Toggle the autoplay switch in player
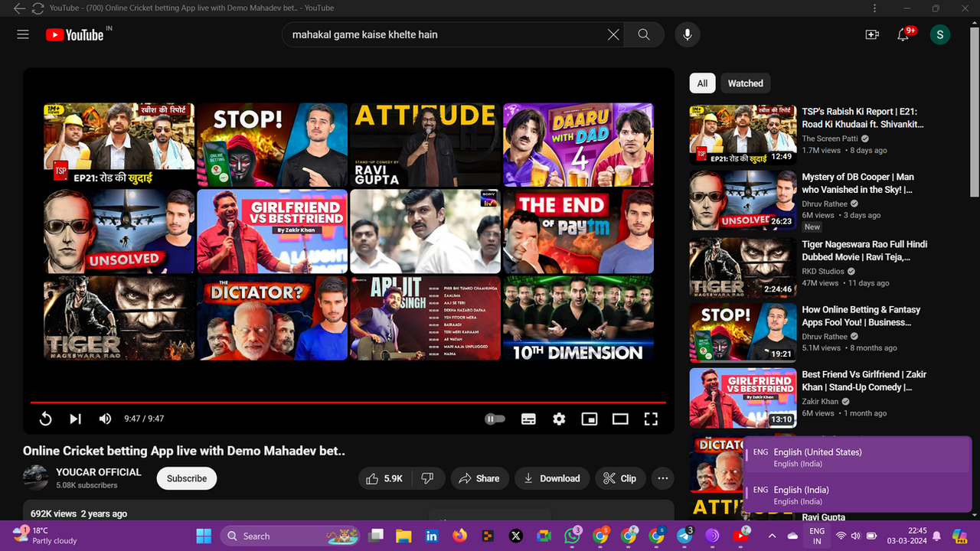This screenshot has width=980, height=551. click(495, 419)
